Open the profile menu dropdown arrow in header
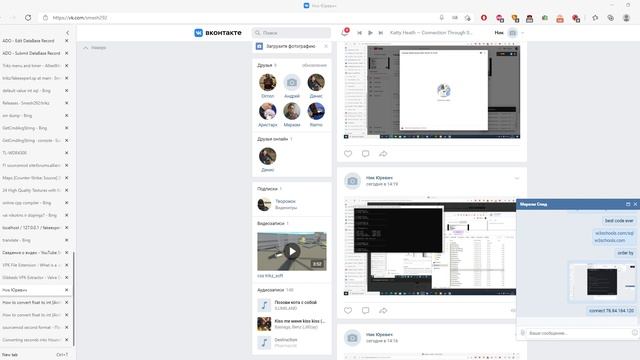The image size is (640, 360). (x=522, y=33)
